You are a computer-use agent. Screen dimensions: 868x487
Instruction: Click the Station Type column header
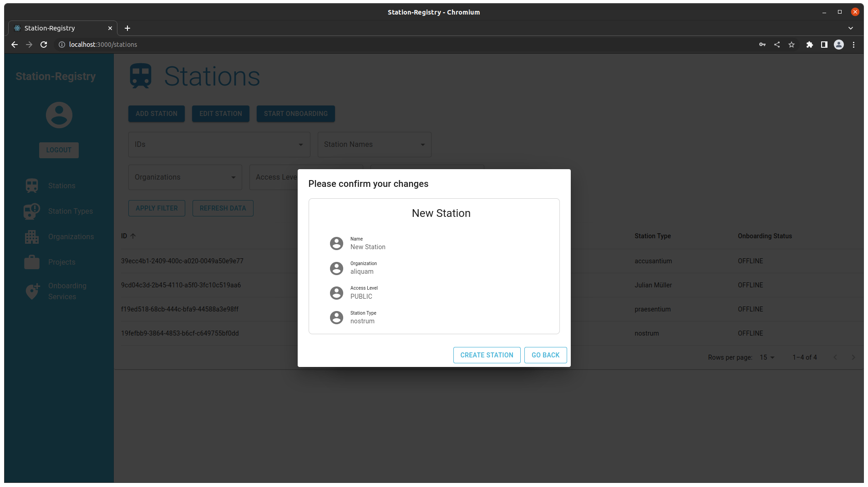653,236
